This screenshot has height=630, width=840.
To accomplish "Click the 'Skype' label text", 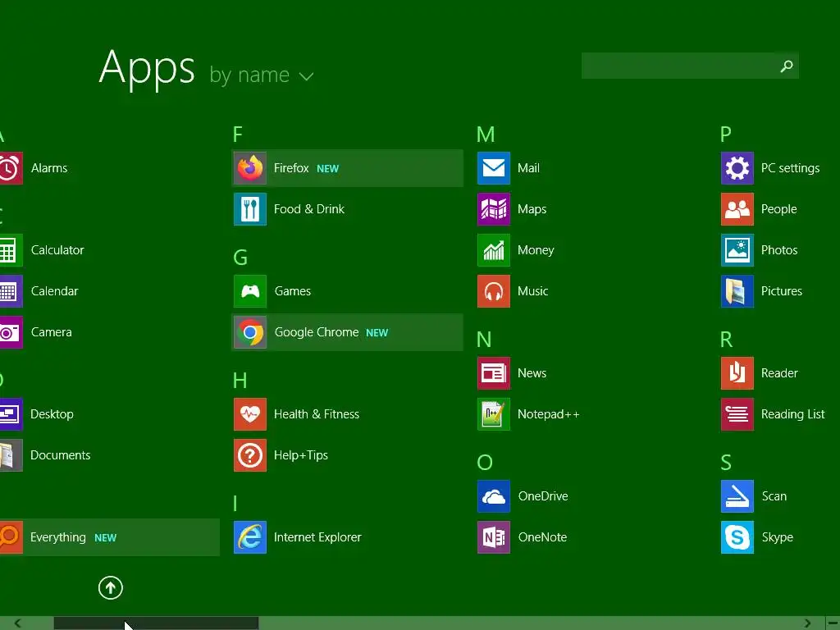I will point(778,538).
